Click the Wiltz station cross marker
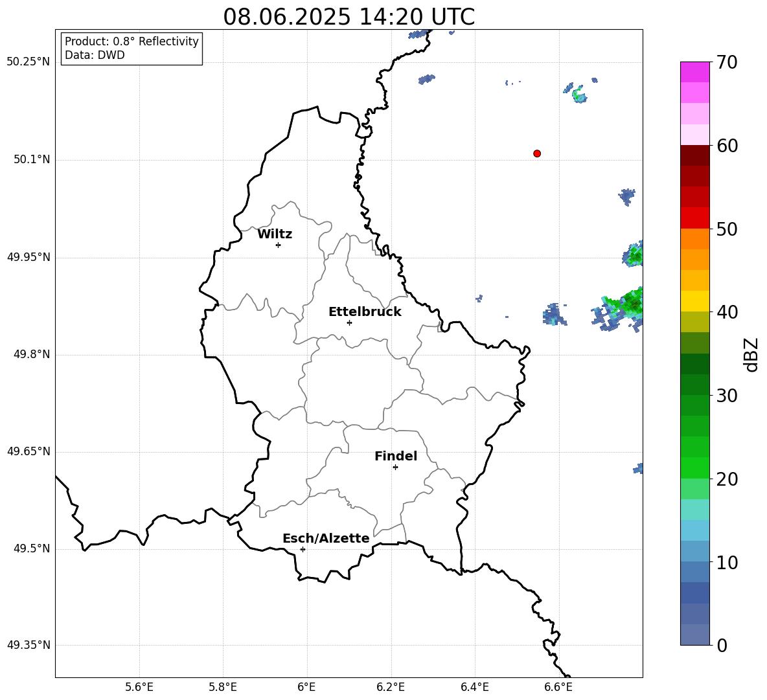Image resolution: width=767 pixels, height=700 pixels. pos(279,245)
